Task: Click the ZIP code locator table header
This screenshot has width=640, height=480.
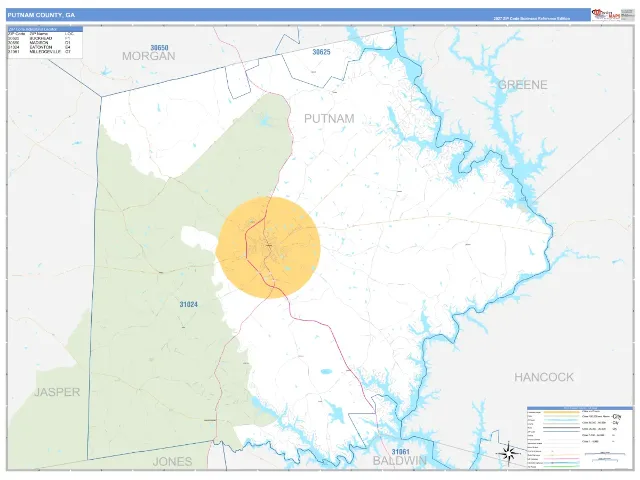Action: [x=45, y=29]
